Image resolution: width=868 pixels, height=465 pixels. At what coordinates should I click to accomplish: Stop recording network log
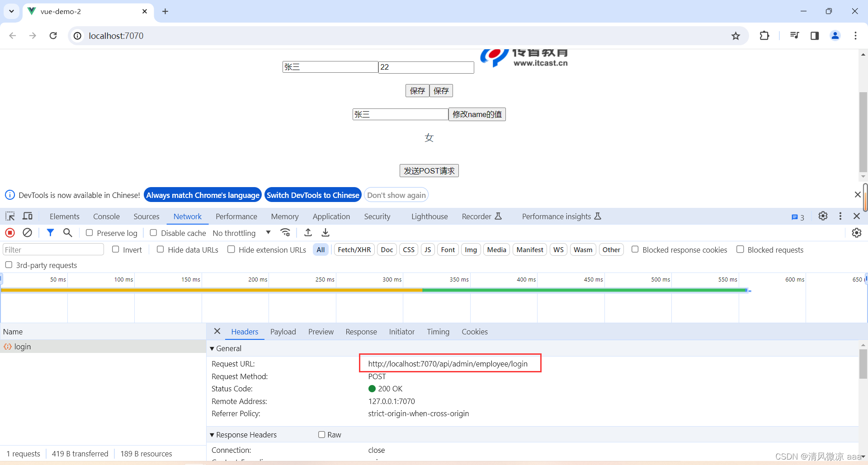pyautogui.click(x=10, y=233)
